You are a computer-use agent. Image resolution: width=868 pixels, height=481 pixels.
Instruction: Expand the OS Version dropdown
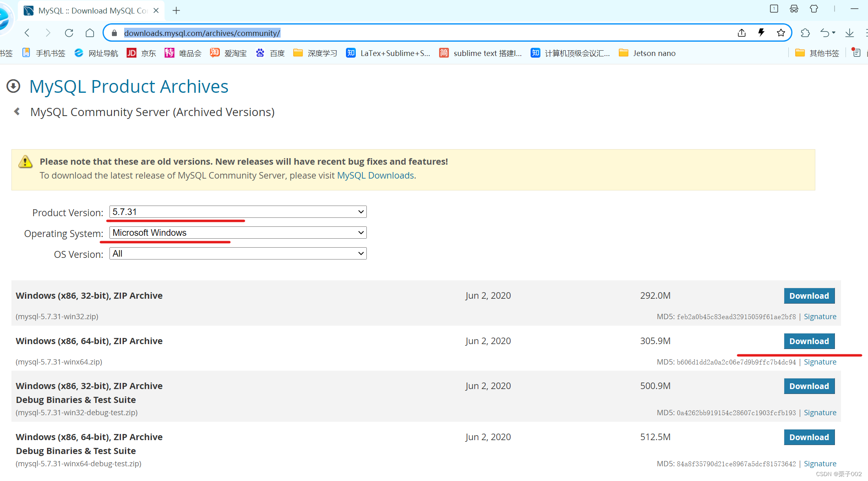click(238, 254)
